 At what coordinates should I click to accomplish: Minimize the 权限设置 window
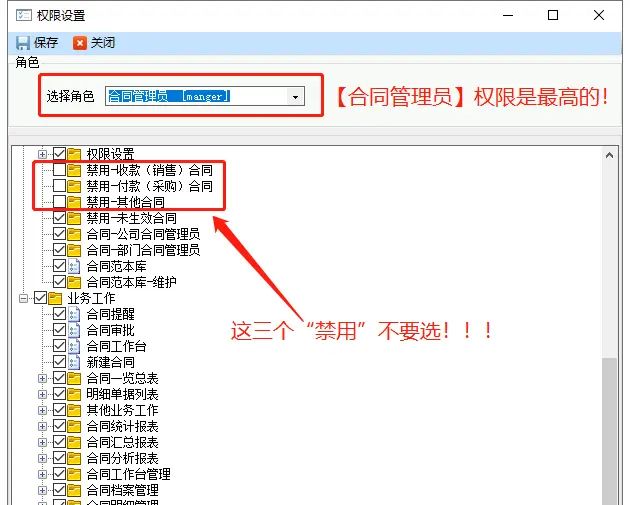[x=508, y=15]
